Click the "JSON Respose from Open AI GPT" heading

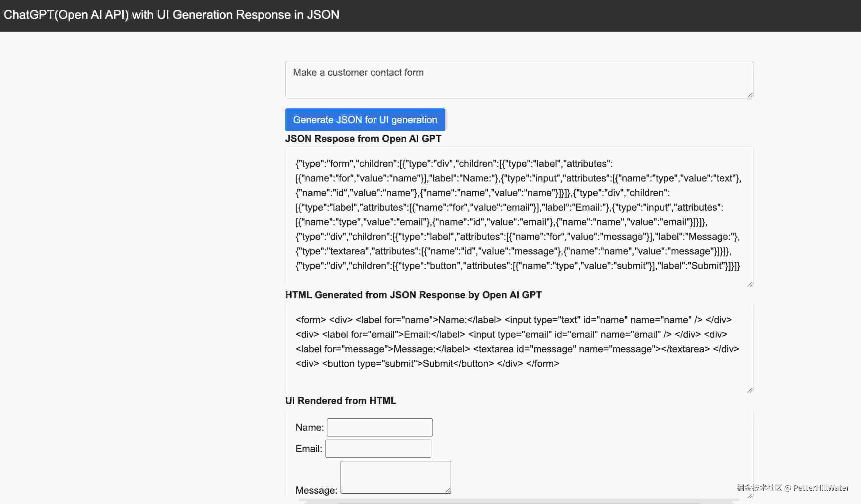[x=363, y=138]
